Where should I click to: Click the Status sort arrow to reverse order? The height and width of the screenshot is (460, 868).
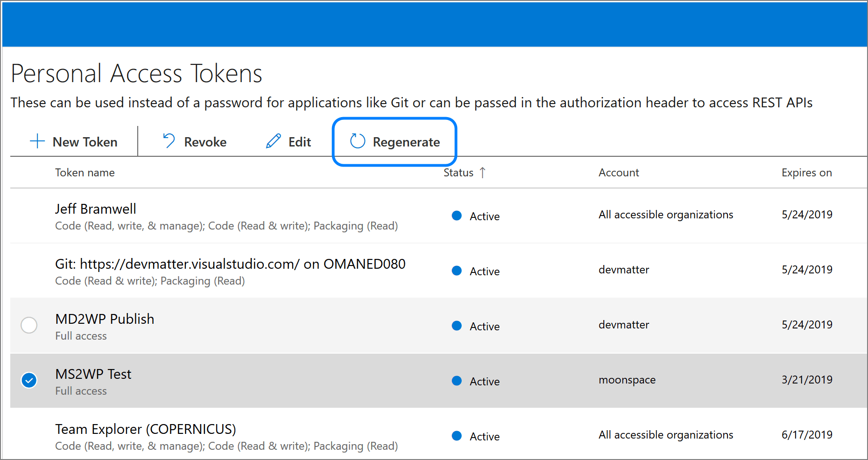coord(483,172)
